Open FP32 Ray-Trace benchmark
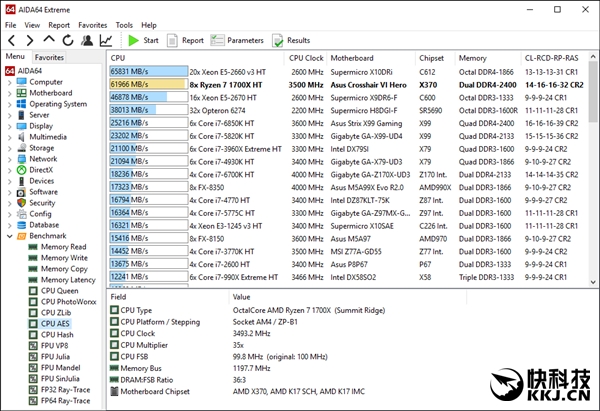Screen dimensions: 600x411 point(60,390)
